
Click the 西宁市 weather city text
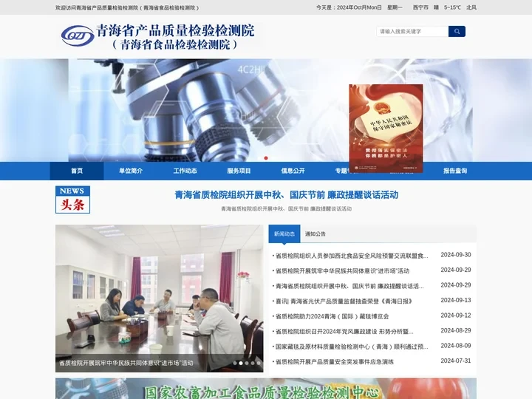click(420, 7)
